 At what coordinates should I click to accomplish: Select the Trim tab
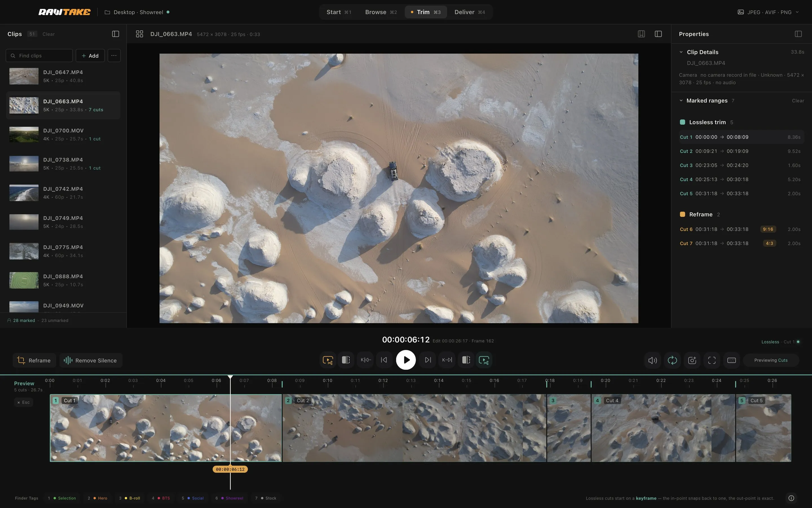click(426, 12)
